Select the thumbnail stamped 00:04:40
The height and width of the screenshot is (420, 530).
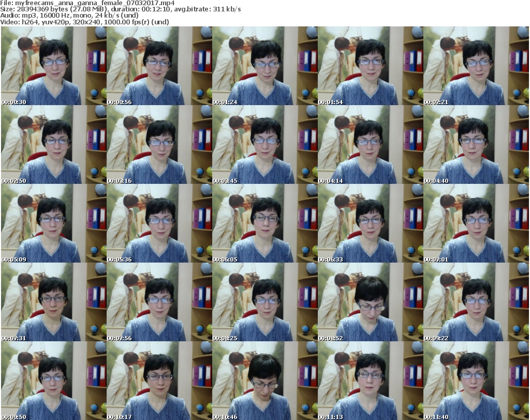(476, 144)
